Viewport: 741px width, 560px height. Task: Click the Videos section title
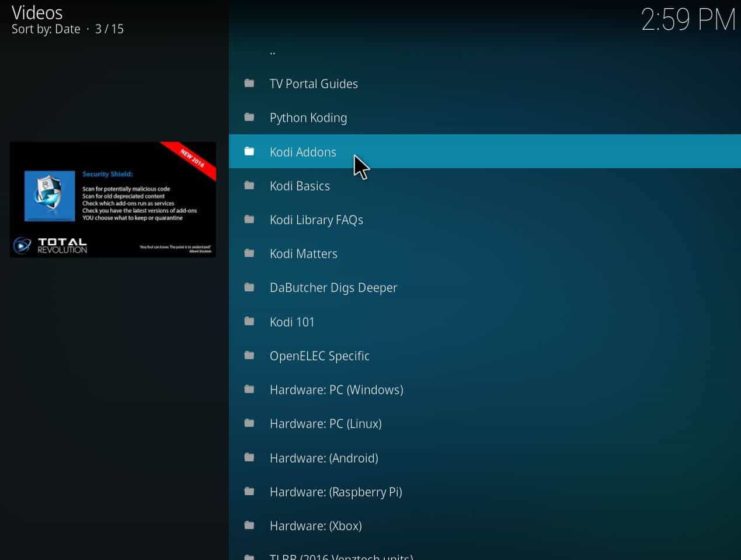[x=37, y=12]
